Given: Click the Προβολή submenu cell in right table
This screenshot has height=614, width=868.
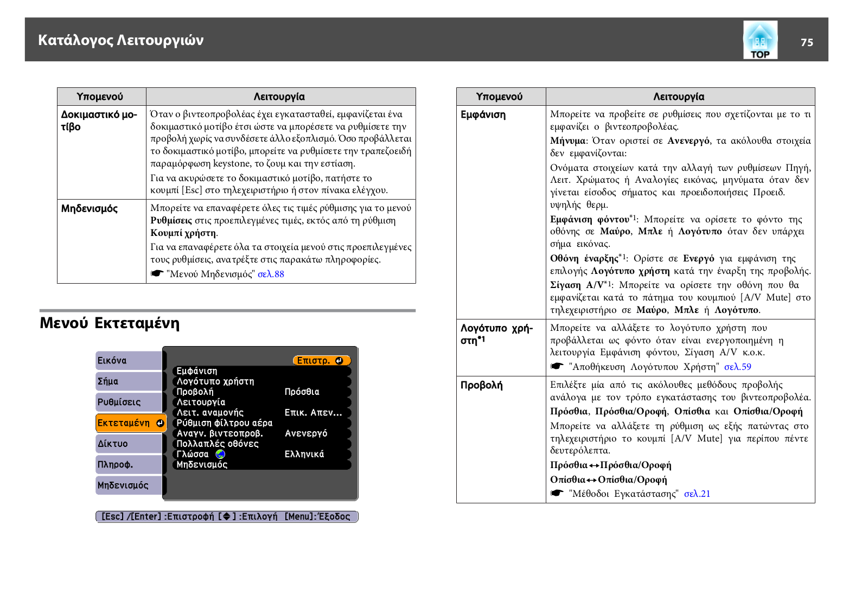Looking at the screenshot, I should [x=501, y=439].
